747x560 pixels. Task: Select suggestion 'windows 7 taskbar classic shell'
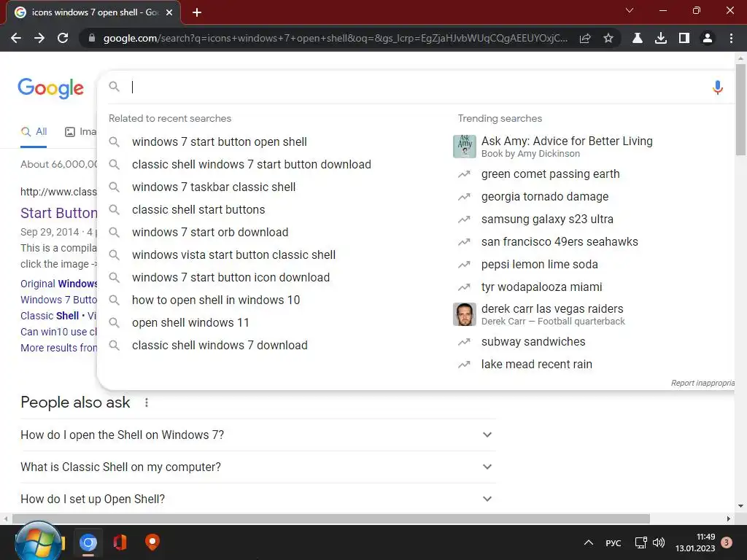tap(214, 187)
